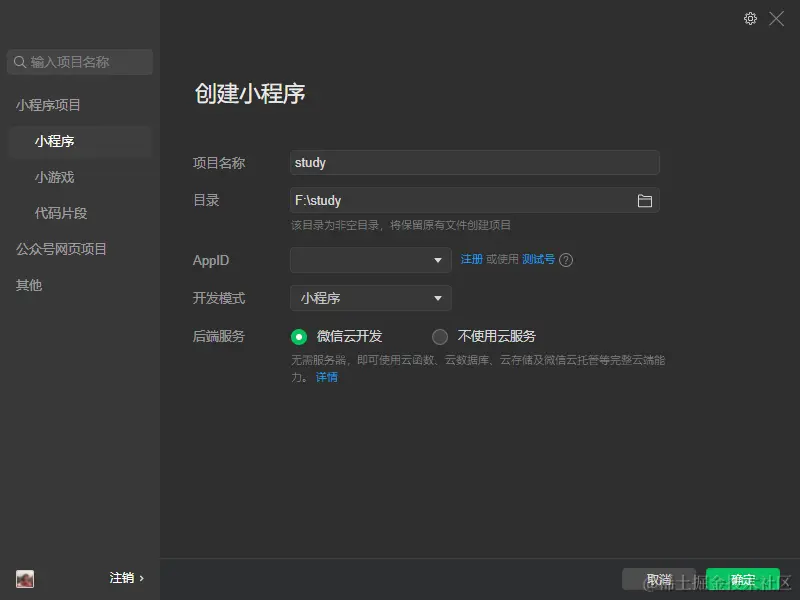Open the 详情 link about cloud development
Image resolution: width=800 pixels, height=600 pixels.
[x=327, y=377]
